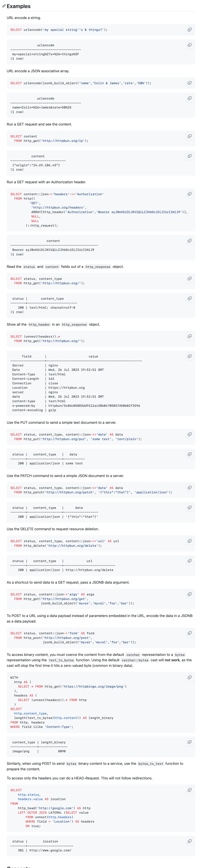Copy the 301 location output block

pyautogui.click(x=190, y=841)
